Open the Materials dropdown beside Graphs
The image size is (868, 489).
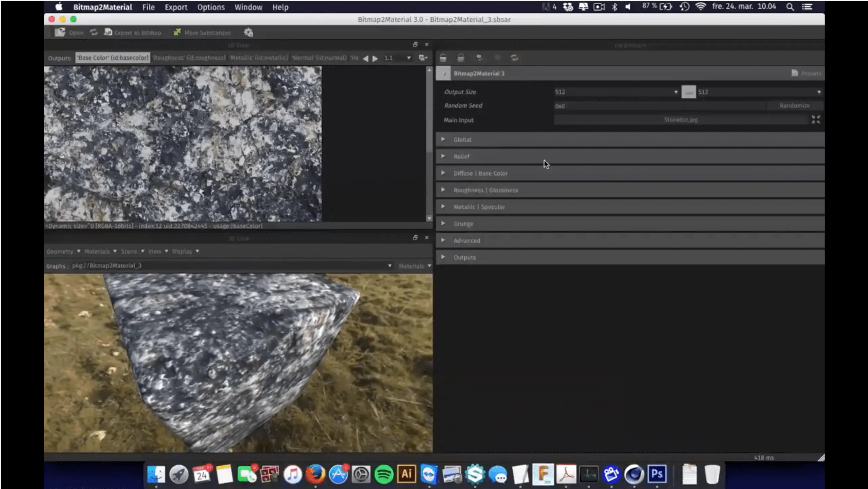tap(414, 266)
